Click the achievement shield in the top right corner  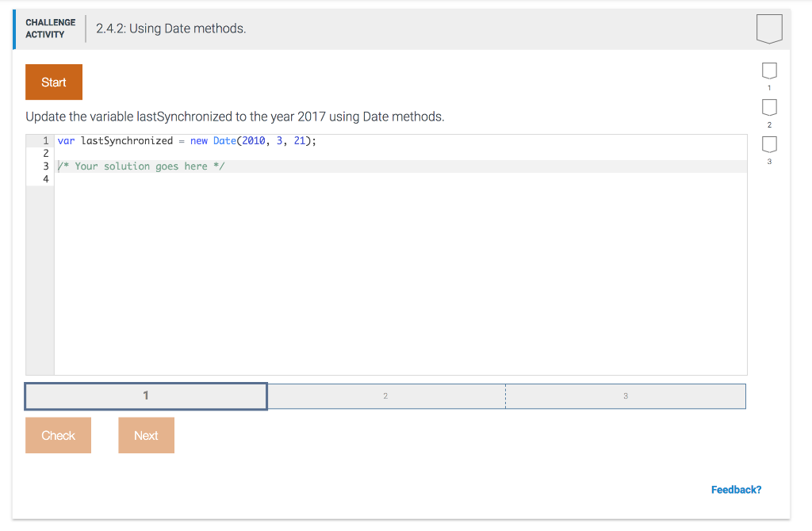click(768, 29)
